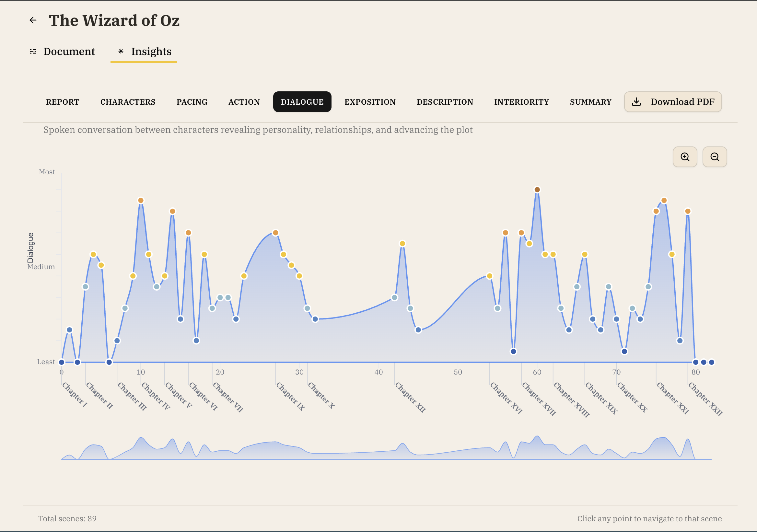The image size is (757, 532).
Task: Open the Interiority tab
Action: [521, 102]
